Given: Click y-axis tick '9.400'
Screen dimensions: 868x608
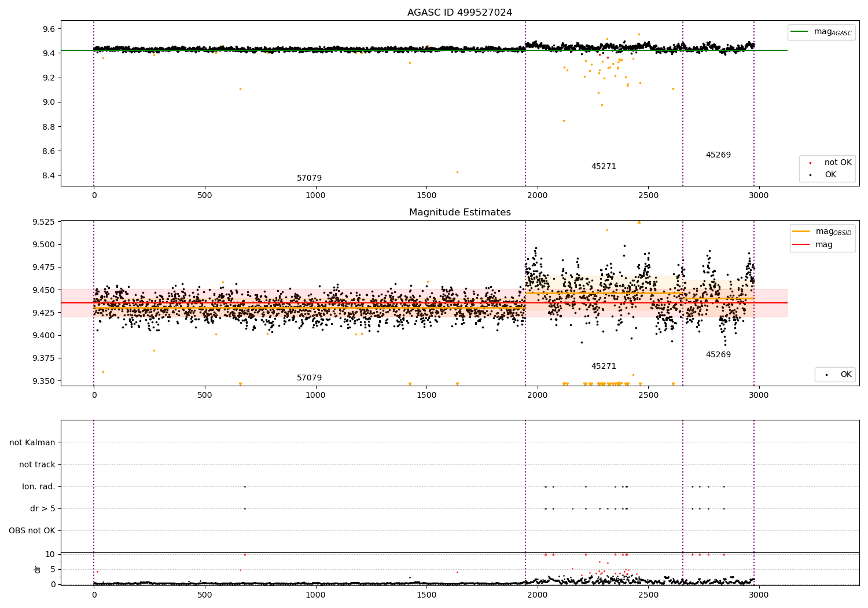Looking at the screenshot, I should coord(45,336).
